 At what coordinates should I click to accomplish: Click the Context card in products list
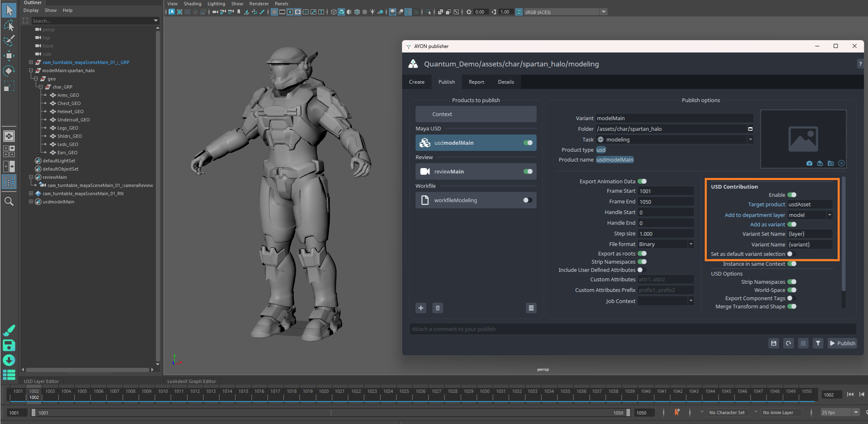[475, 114]
